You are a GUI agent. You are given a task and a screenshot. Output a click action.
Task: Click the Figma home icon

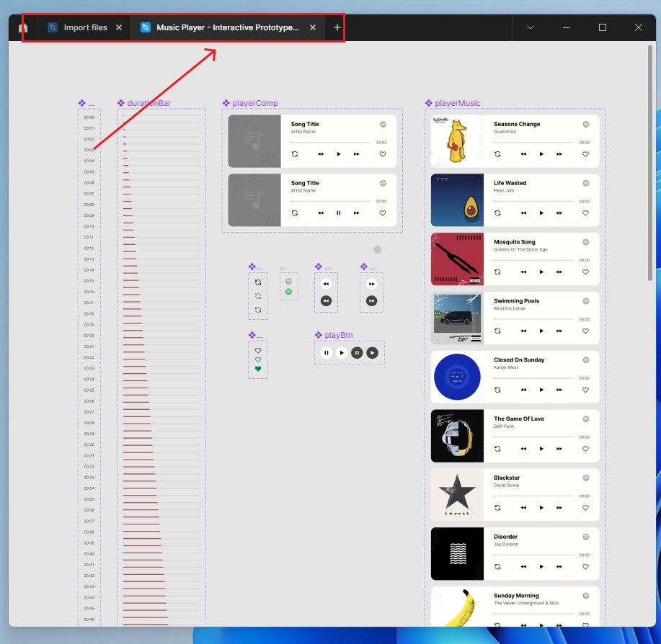[23, 28]
